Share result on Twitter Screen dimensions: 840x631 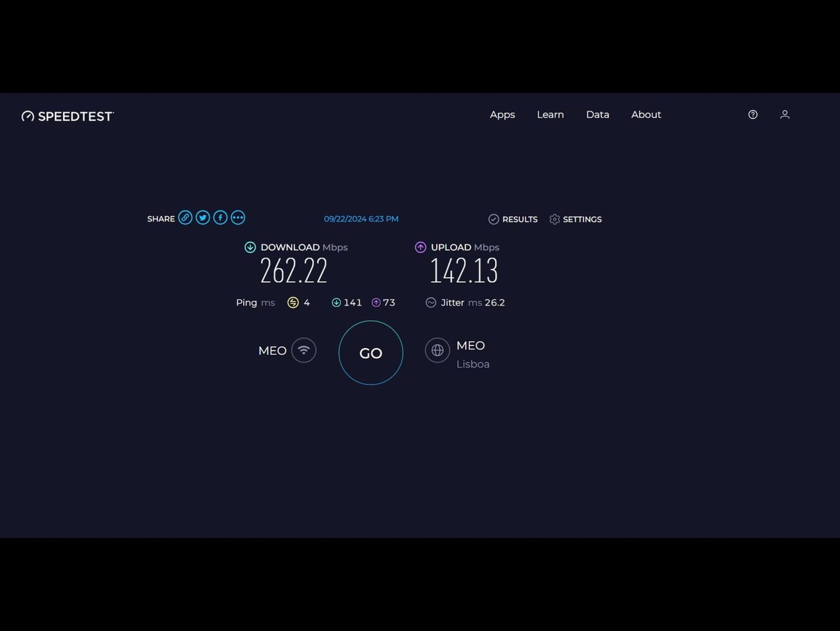[203, 218]
